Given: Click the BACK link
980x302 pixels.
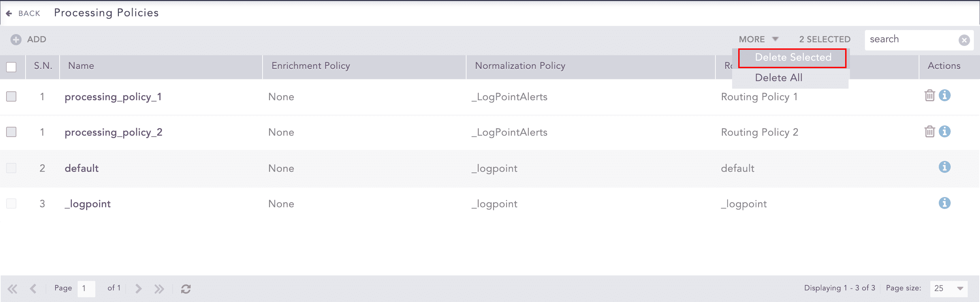Looking at the screenshot, I should (x=29, y=13).
